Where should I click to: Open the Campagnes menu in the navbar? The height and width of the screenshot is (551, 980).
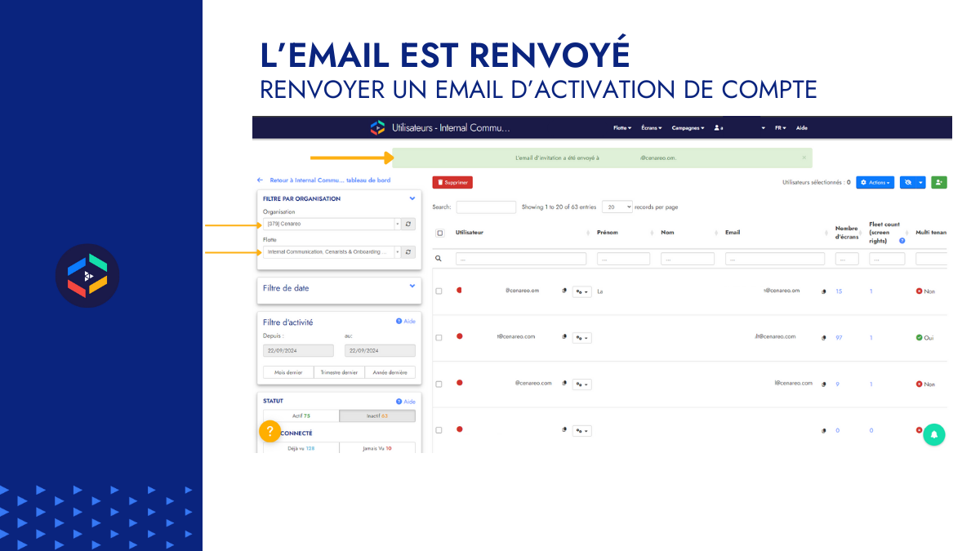tap(688, 128)
